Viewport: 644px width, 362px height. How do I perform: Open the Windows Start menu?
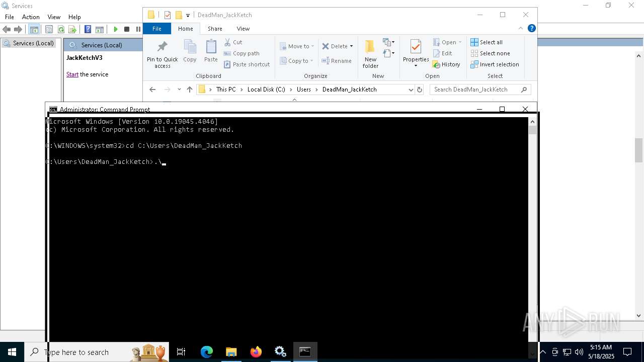12,352
